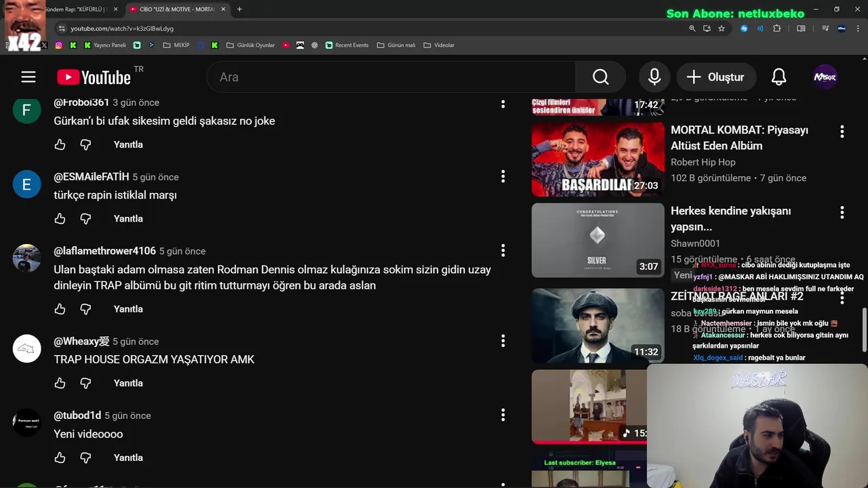
Task: Open the SILVER 3:07 video thumbnail
Action: (597, 240)
